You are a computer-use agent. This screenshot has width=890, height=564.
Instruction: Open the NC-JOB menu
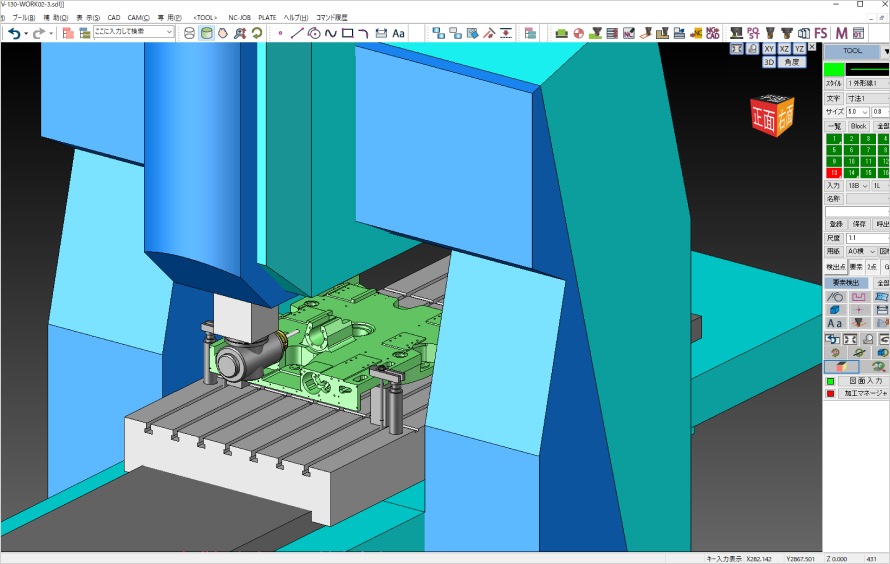(239, 17)
